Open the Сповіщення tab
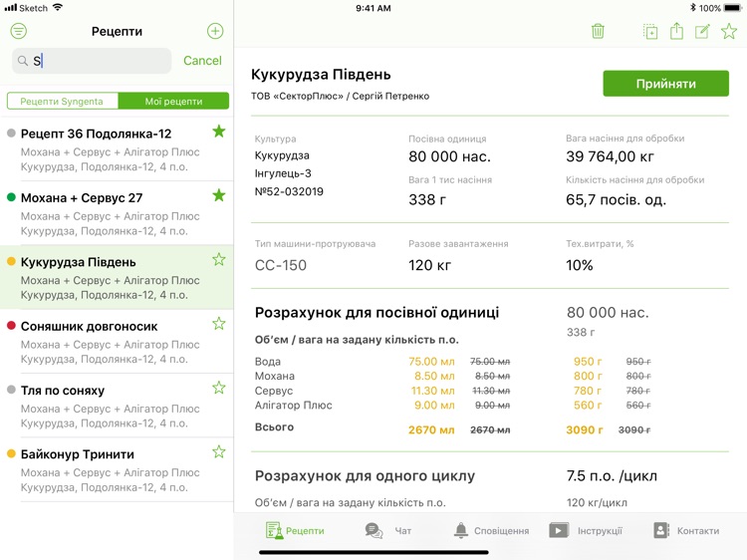The height and width of the screenshot is (560, 747). (491, 530)
